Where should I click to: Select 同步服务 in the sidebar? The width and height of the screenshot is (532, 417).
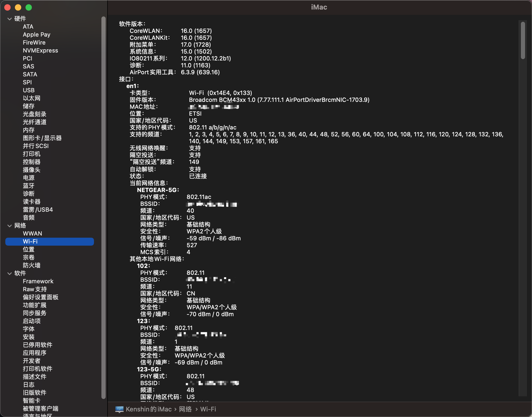[35, 313]
